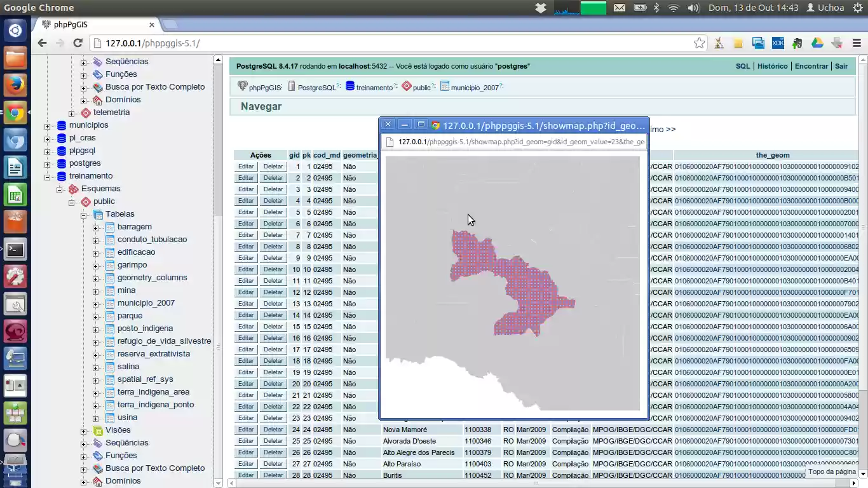This screenshot has height=488, width=868.
Task: Click the volume icon in the top panel
Action: (x=693, y=8)
